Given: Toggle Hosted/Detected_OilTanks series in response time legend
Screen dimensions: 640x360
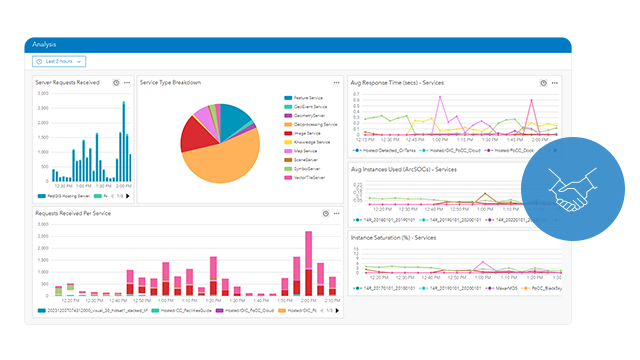Looking at the screenshot, I should (384, 151).
